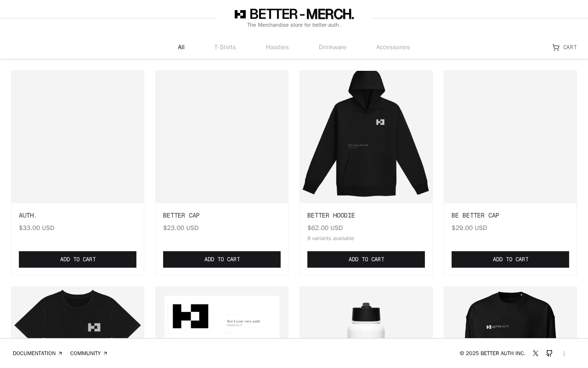Viewport: 588px width, 368px height.
Task: Add Better Hoodie to cart
Action: [x=366, y=259]
